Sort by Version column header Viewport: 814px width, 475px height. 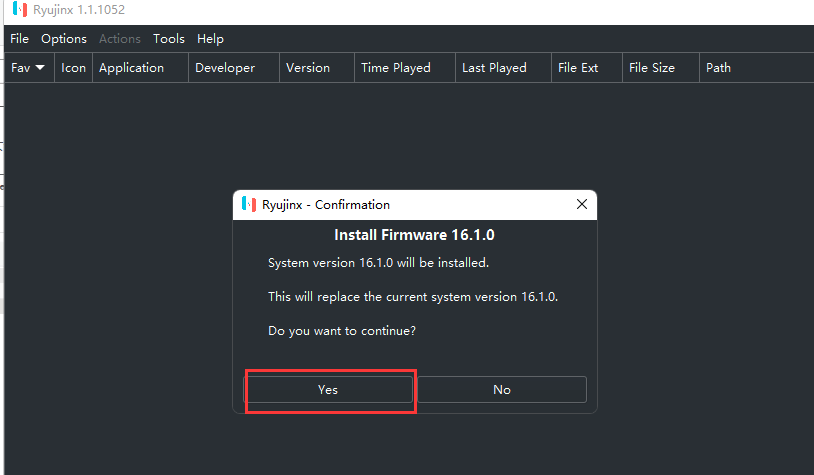317,68
